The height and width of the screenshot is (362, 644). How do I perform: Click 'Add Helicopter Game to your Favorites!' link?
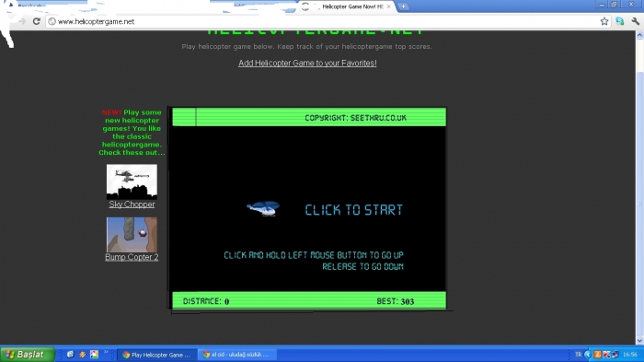point(307,63)
